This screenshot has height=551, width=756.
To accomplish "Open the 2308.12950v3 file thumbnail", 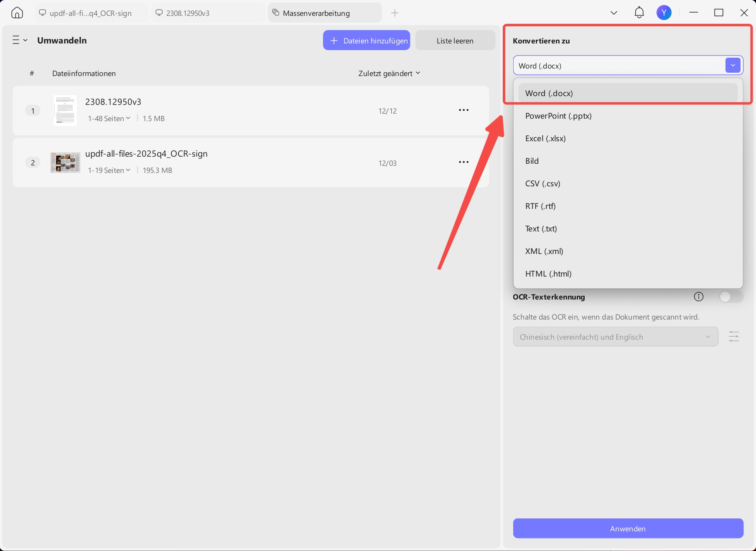I will [x=65, y=111].
